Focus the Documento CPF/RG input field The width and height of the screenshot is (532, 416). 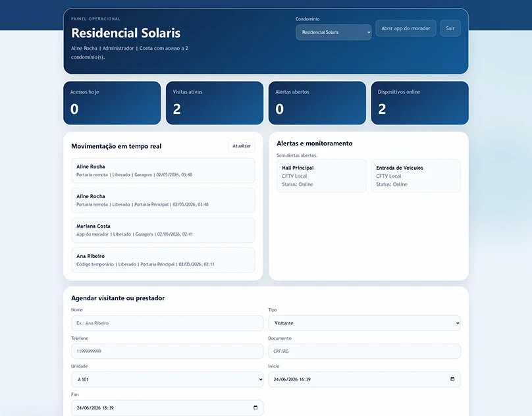pyautogui.click(x=364, y=351)
